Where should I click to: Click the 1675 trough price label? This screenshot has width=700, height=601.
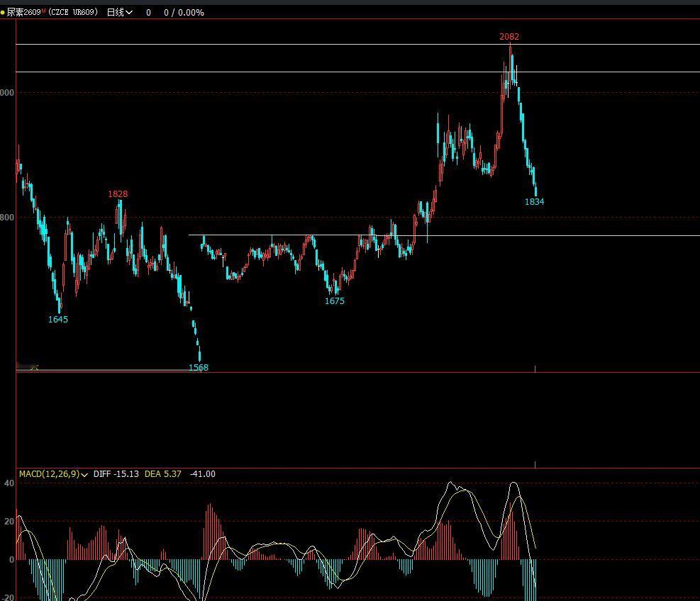click(334, 300)
